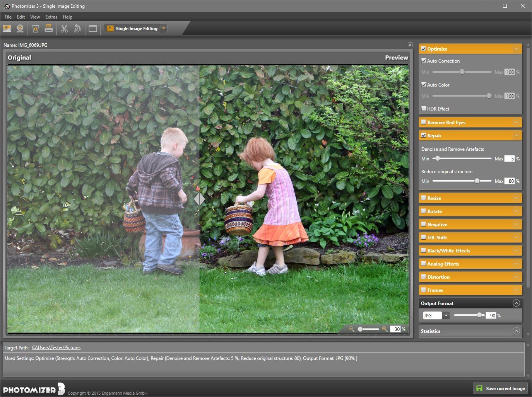The height and width of the screenshot is (397, 532).
Task: Select the scissors crop tool
Action: click(64, 29)
